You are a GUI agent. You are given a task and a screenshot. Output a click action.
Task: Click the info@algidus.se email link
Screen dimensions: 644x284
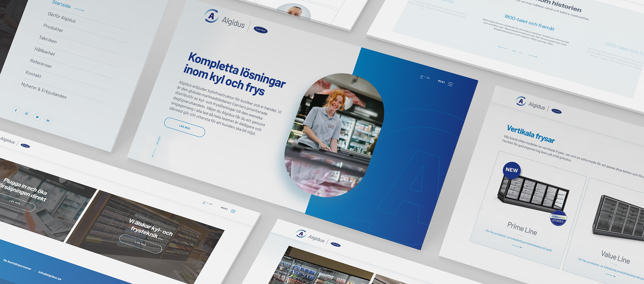tap(50, 275)
